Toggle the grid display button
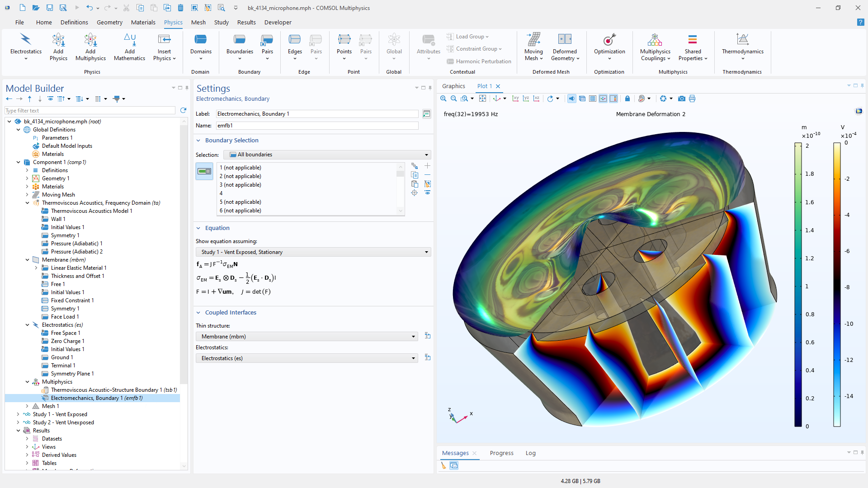Screen dimensions: 868x488 593,99
